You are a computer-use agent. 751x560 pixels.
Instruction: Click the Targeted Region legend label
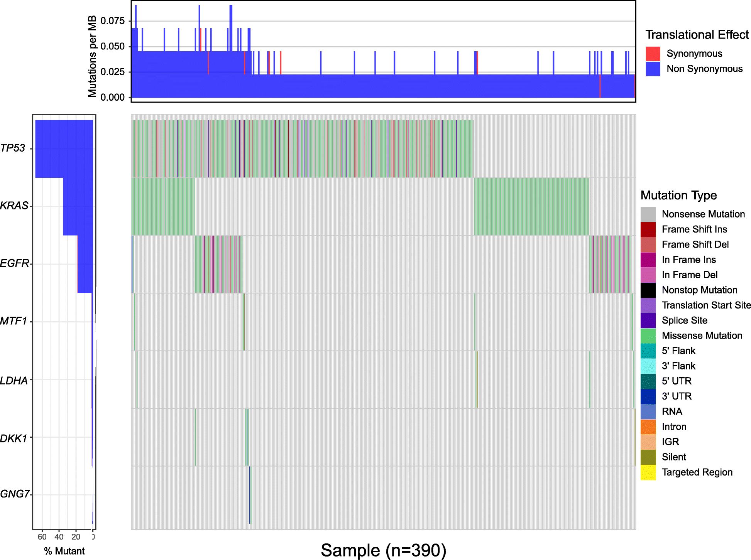pyautogui.click(x=697, y=472)
